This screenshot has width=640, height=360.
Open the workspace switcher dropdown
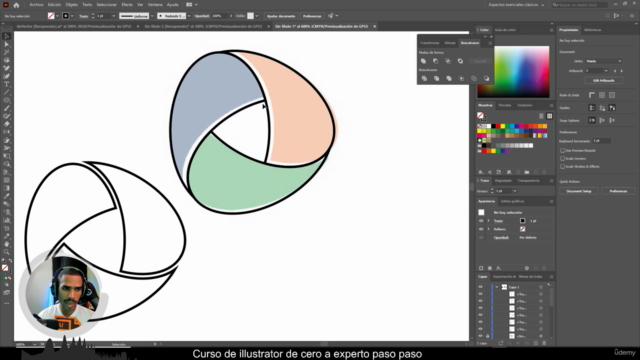pyautogui.click(x=516, y=5)
